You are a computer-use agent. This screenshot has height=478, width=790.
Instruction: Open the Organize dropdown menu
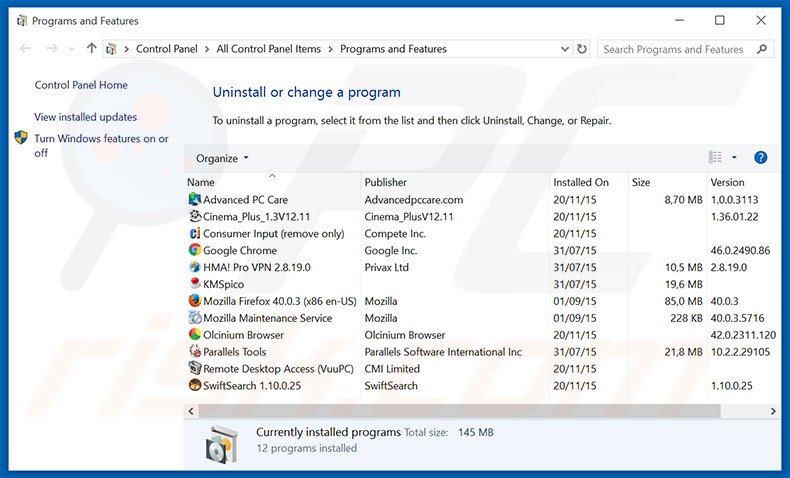(x=222, y=158)
